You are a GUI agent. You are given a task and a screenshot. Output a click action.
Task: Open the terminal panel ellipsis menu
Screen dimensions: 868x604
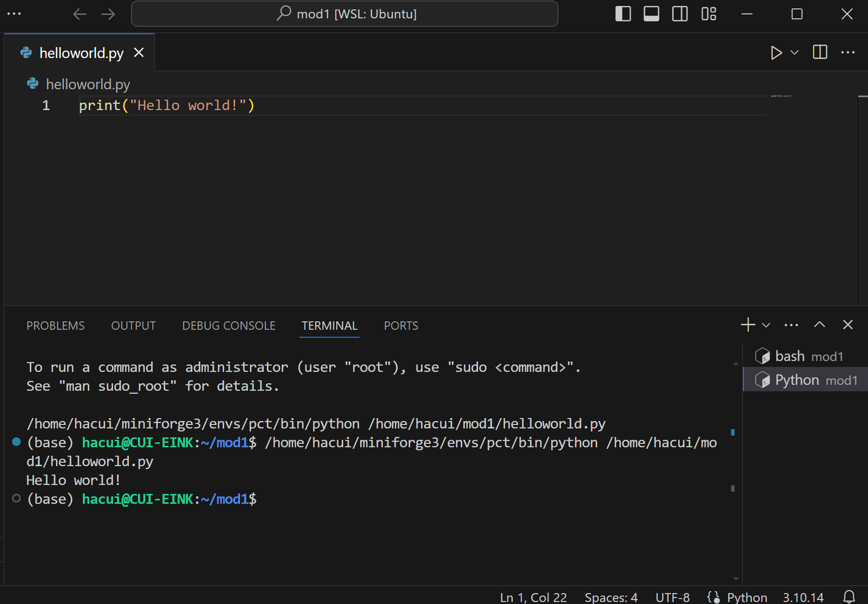point(792,325)
